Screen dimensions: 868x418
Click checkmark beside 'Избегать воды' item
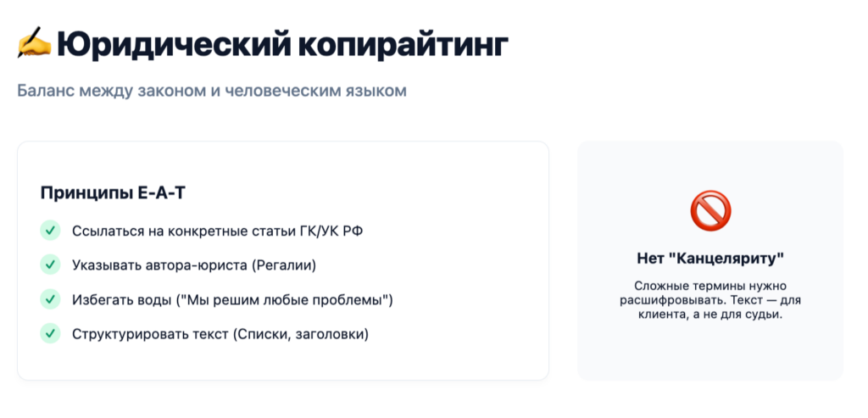click(50, 300)
